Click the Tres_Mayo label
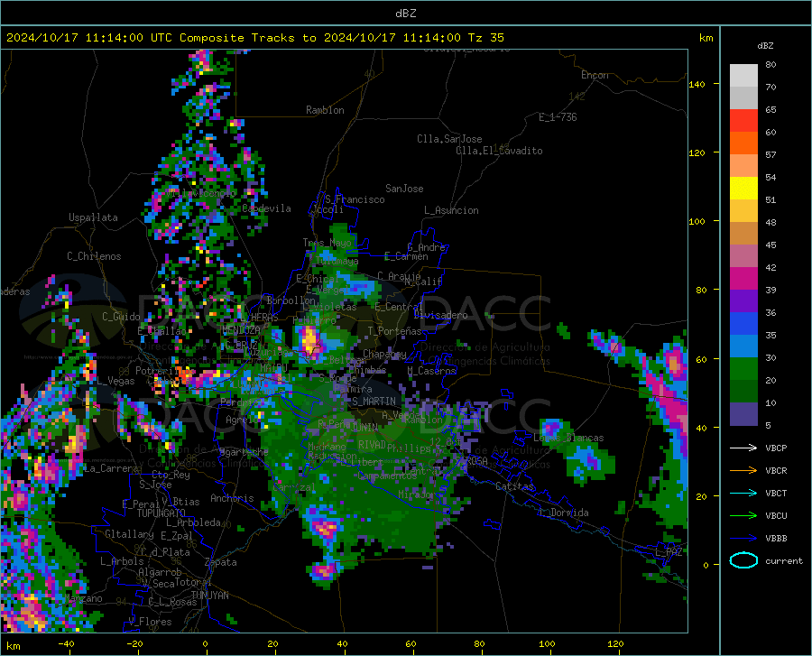Image resolution: width=812 pixels, height=656 pixels. pos(327,243)
